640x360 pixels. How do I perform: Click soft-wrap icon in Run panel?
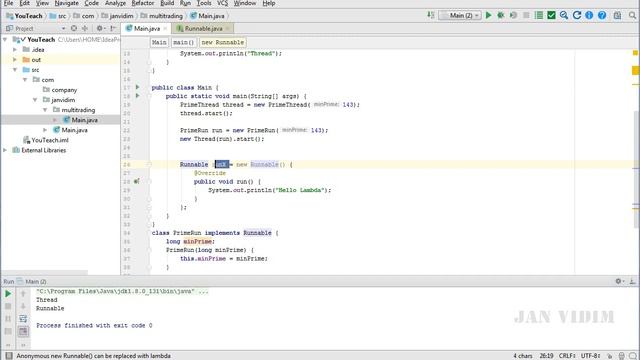pyautogui.click(x=23, y=318)
